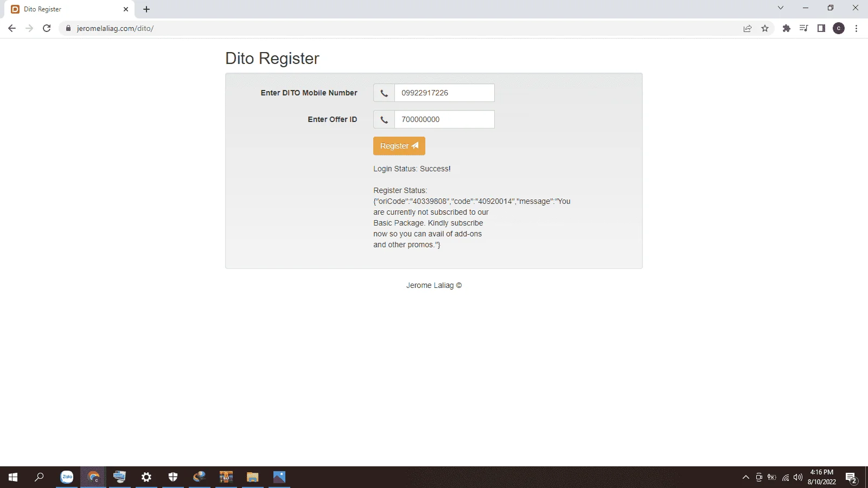868x488 pixels.
Task: View site info via the padlock icon
Action: [x=68, y=28]
